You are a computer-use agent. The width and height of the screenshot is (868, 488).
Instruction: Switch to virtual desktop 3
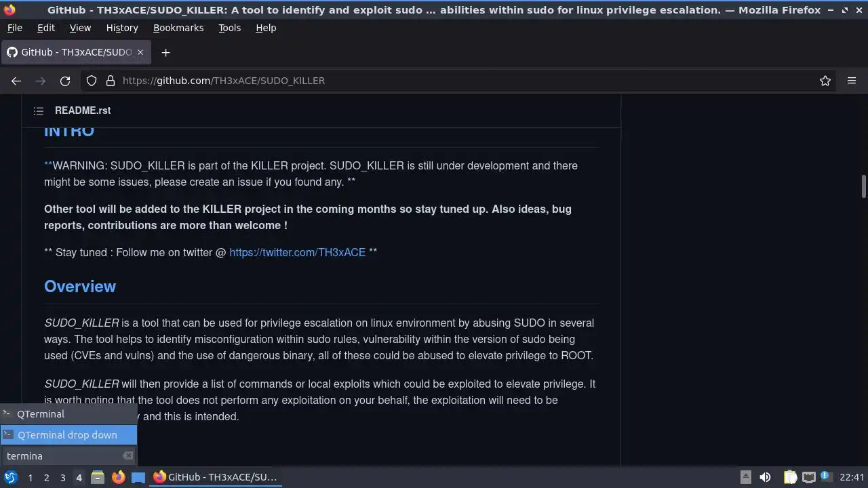tap(62, 478)
